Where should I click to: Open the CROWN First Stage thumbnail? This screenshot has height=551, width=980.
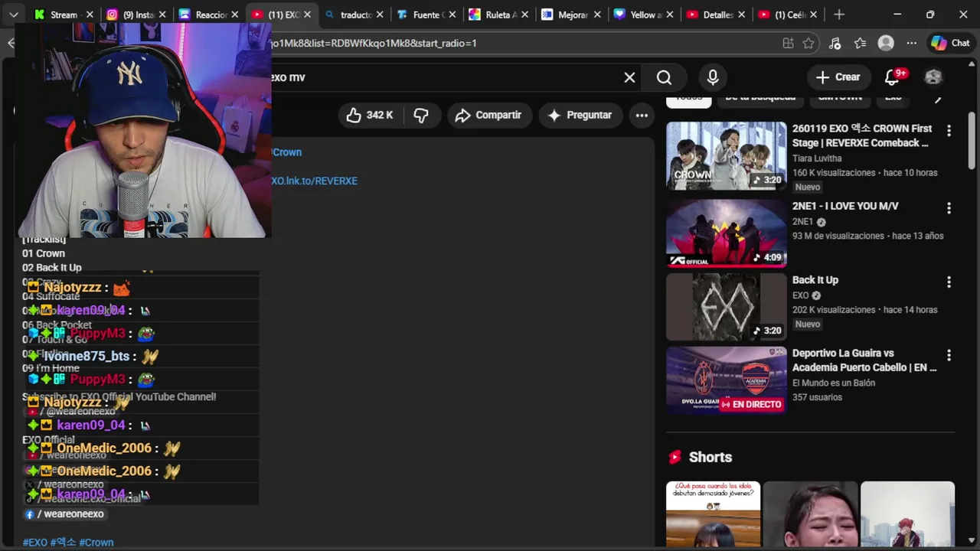coord(726,156)
